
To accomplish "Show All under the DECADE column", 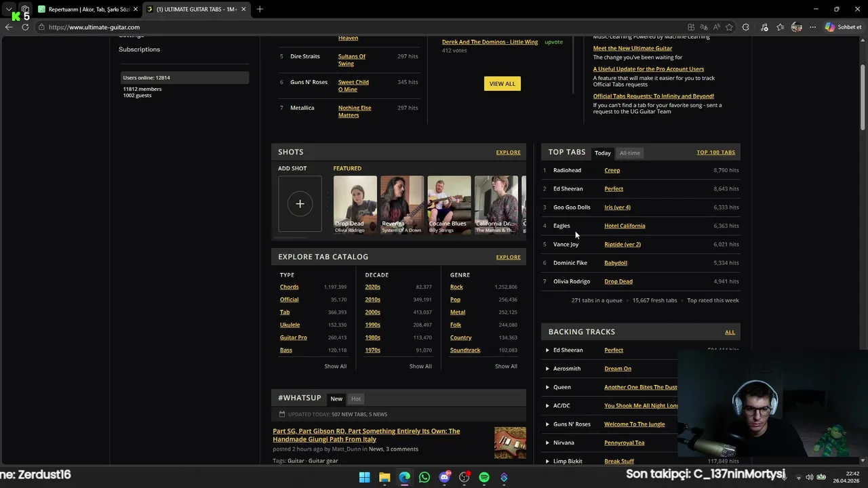I will (420, 366).
